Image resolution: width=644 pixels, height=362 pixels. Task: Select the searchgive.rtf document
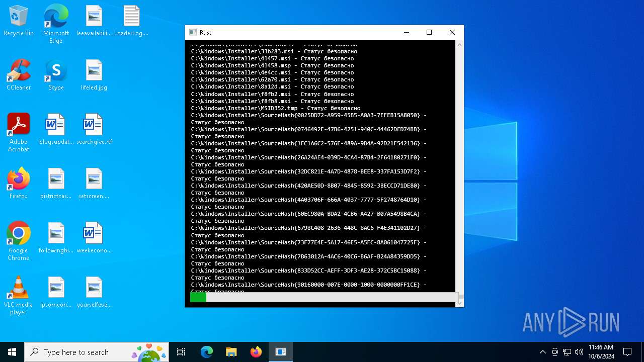click(x=94, y=130)
